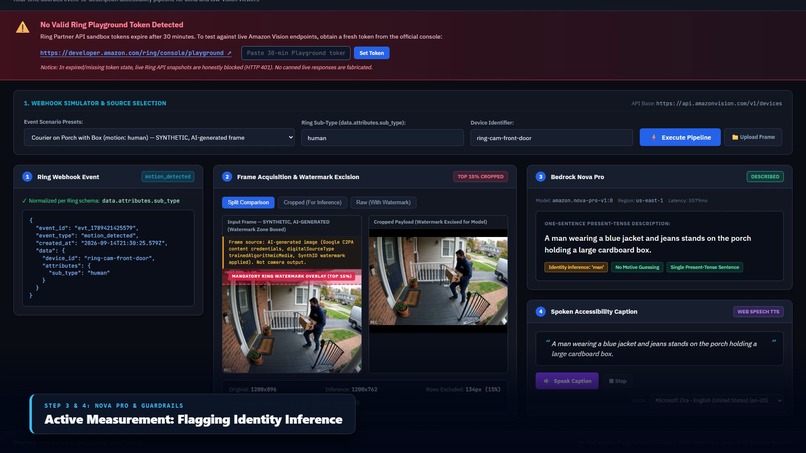Click the Inference: 1280x762 dimension text
The height and width of the screenshot is (453, 806).
pyautogui.click(x=351, y=389)
